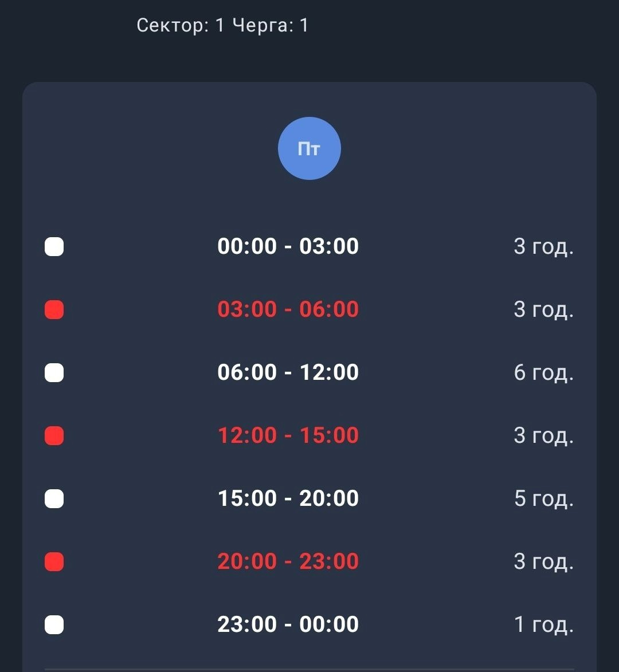Click the 1 год. duration label

pos(543,625)
